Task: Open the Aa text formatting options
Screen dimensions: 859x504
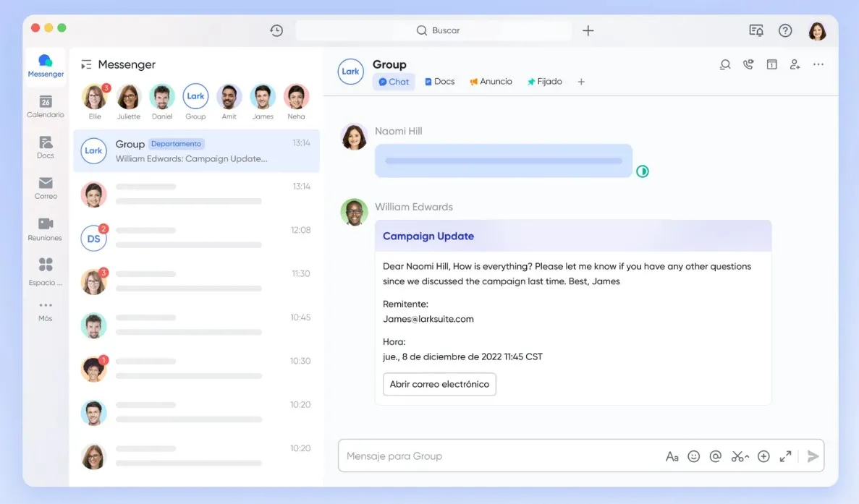Action: click(672, 456)
